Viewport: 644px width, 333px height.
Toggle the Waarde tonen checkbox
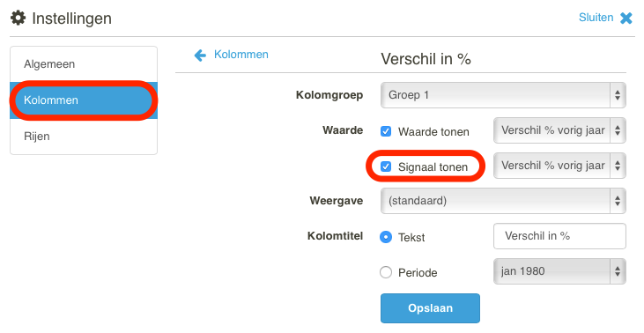pos(386,131)
